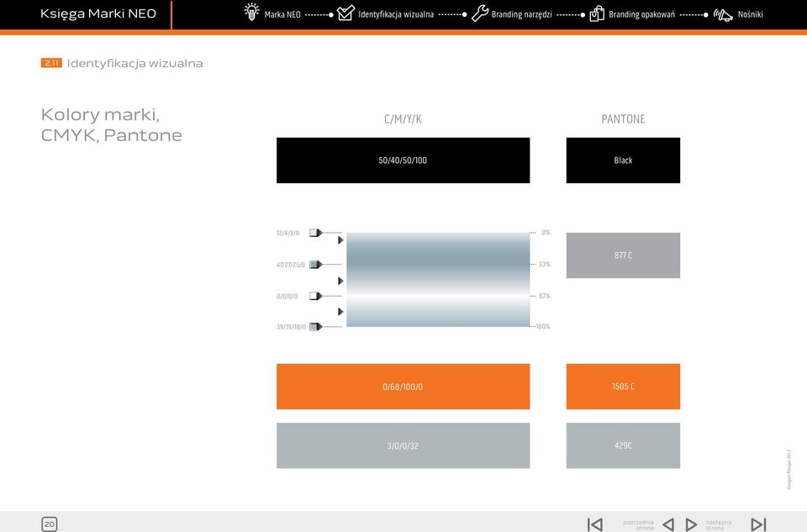Click the 12/4/3/0 value label

tap(287, 233)
